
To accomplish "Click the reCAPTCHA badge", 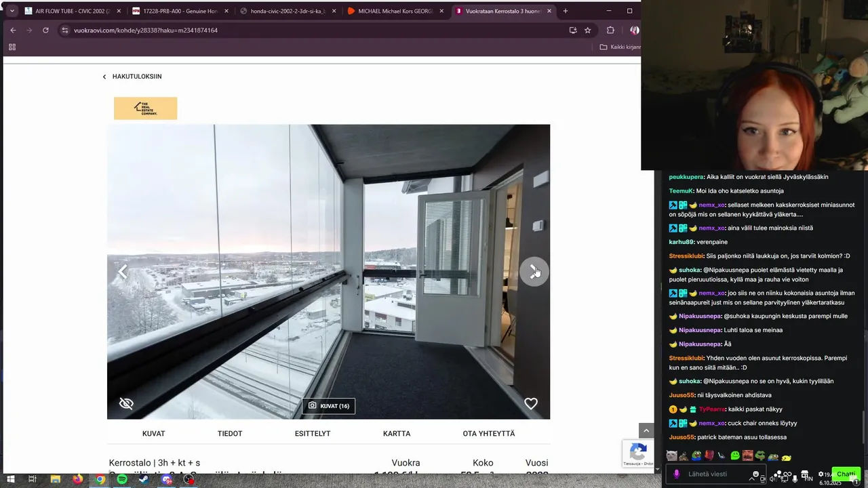I will (x=638, y=453).
